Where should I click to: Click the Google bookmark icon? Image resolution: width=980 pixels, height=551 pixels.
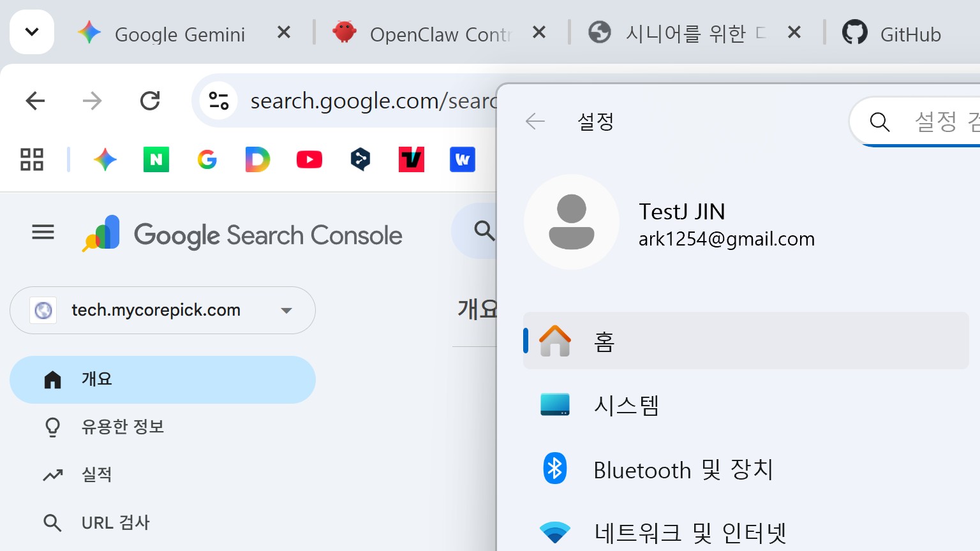[x=207, y=159]
